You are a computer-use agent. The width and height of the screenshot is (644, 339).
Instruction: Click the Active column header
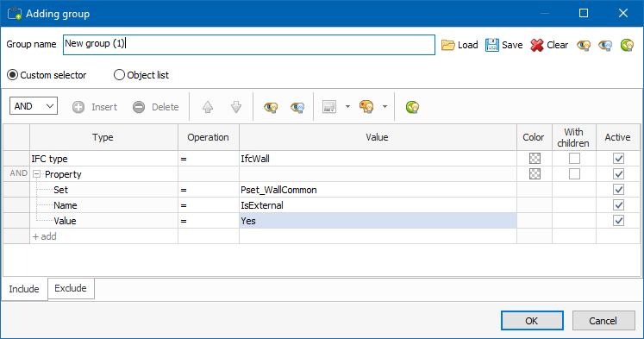coord(618,137)
